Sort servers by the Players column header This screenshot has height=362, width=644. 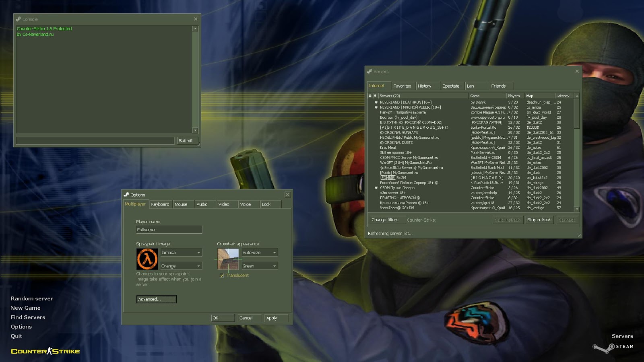[516, 96]
